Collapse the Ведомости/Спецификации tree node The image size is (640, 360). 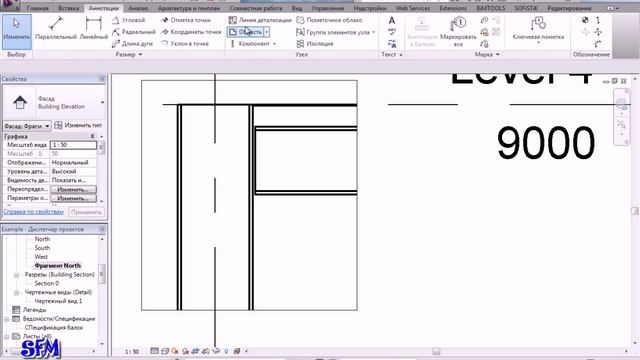pos(7,319)
